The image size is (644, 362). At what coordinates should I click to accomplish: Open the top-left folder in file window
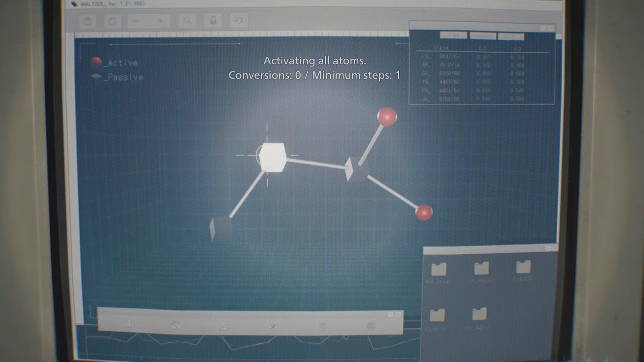[x=439, y=269]
